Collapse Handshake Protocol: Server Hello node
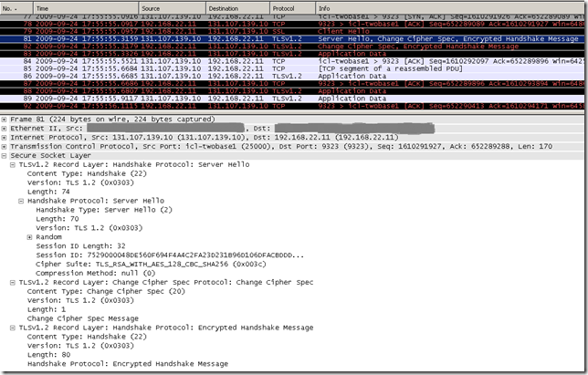The width and height of the screenshot is (588, 375). click(21, 201)
